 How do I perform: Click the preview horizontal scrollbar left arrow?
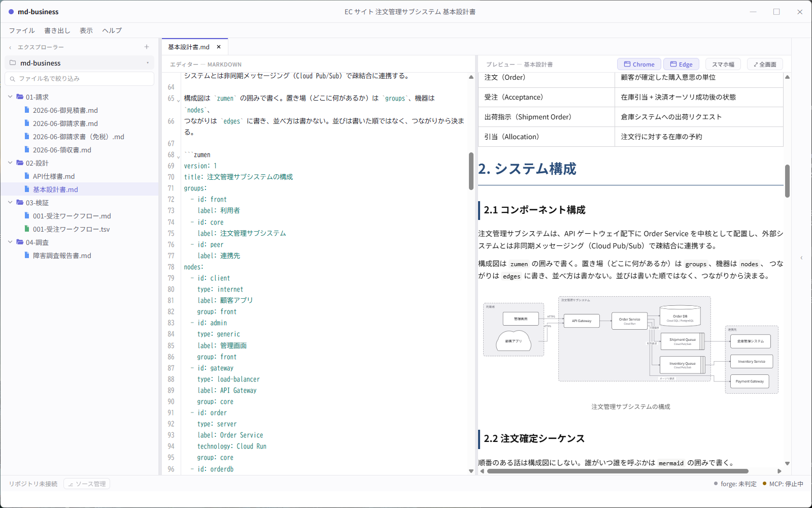pos(482,471)
